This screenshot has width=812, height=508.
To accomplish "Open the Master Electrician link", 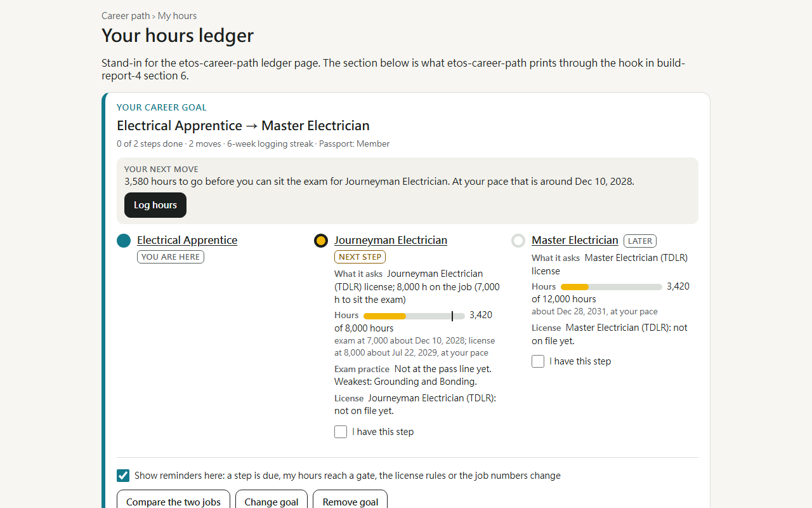I will [x=575, y=240].
